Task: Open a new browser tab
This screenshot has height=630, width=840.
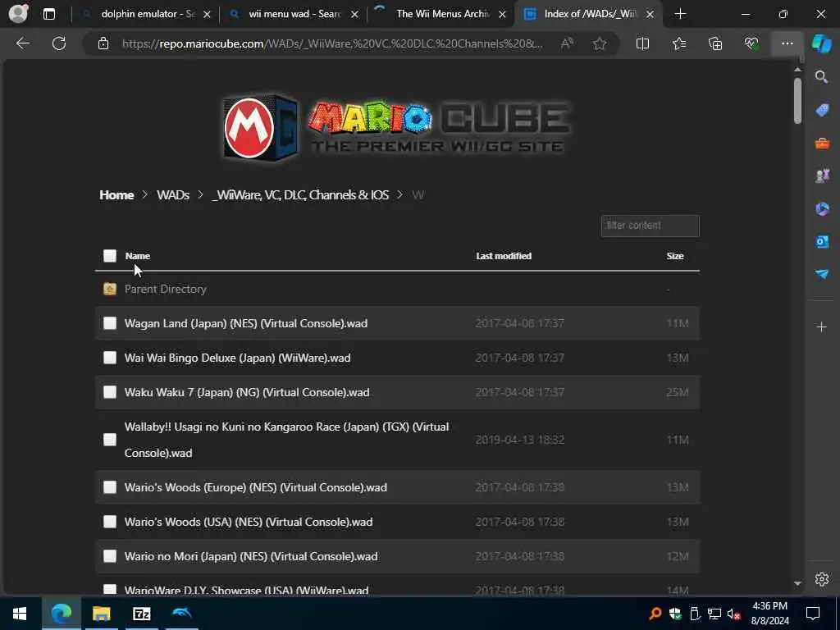Action: [680, 14]
